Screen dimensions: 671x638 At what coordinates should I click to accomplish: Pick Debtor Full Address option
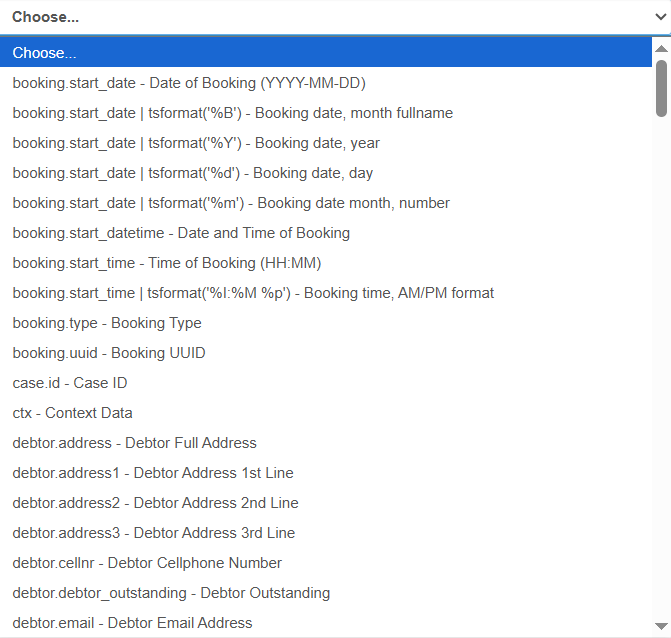pyautogui.click(x=134, y=443)
